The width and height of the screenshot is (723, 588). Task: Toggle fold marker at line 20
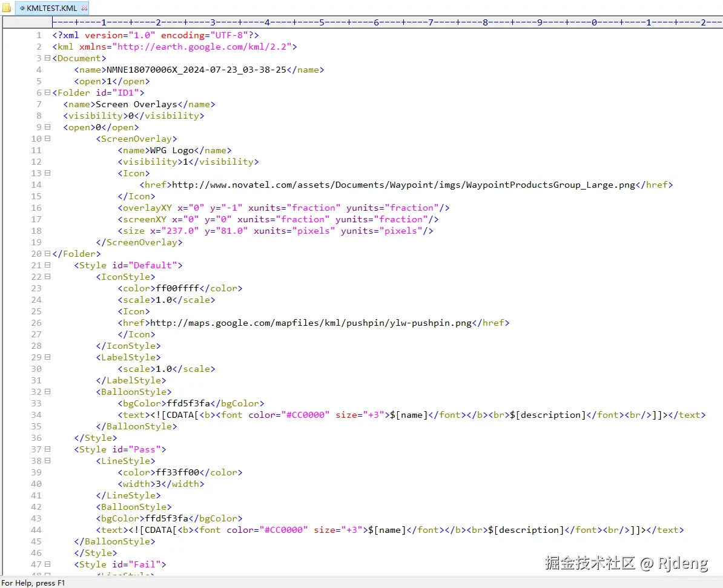point(47,254)
